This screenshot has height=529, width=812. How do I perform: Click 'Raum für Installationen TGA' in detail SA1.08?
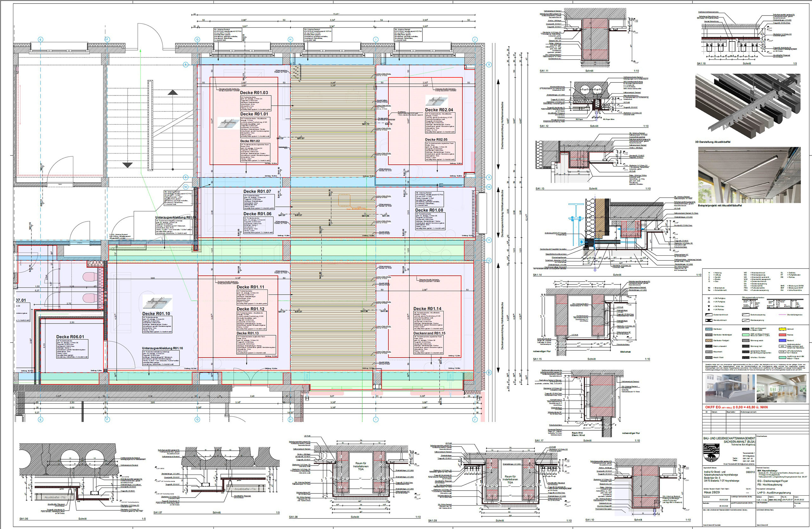pos(361,466)
